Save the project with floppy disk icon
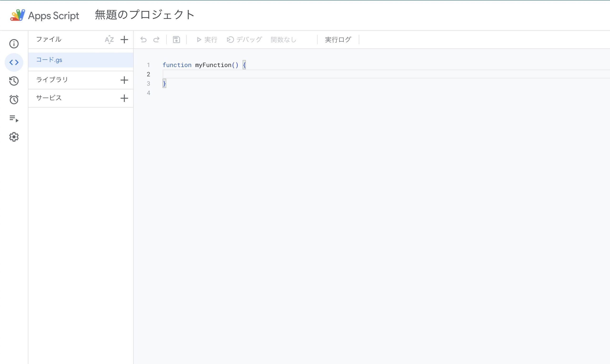 [x=176, y=40]
